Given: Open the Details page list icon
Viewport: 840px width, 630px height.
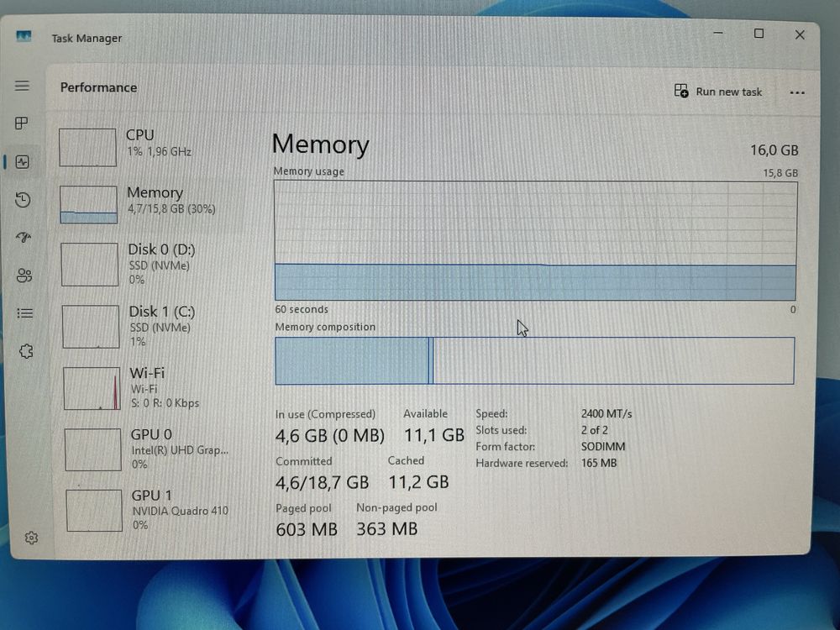Looking at the screenshot, I should click(24, 312).
